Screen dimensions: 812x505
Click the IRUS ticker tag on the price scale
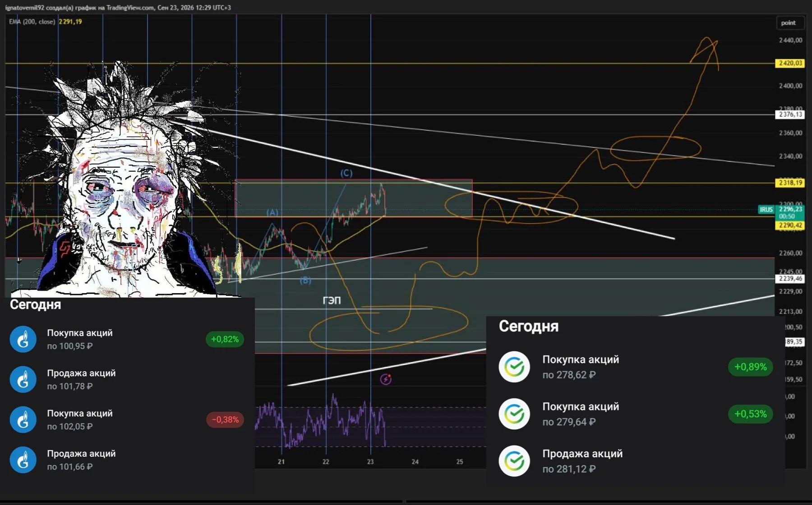pyautogui.click(x=766, y=210)
